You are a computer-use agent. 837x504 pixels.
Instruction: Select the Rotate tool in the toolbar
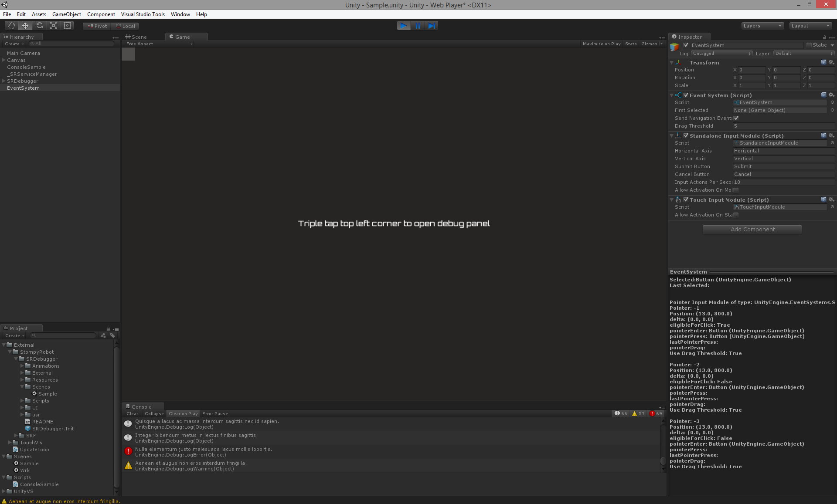point(39,26)
